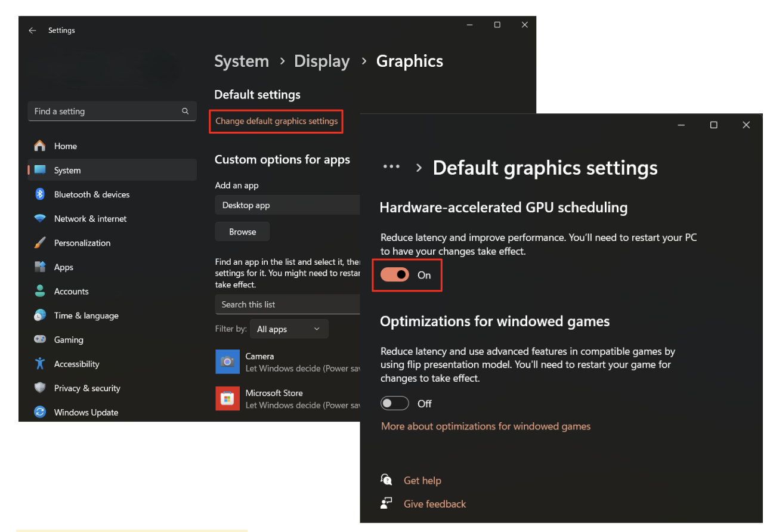Click the Camera app icon in list
The width and height of the screenshot is (773, 532).
pos(227,361)
